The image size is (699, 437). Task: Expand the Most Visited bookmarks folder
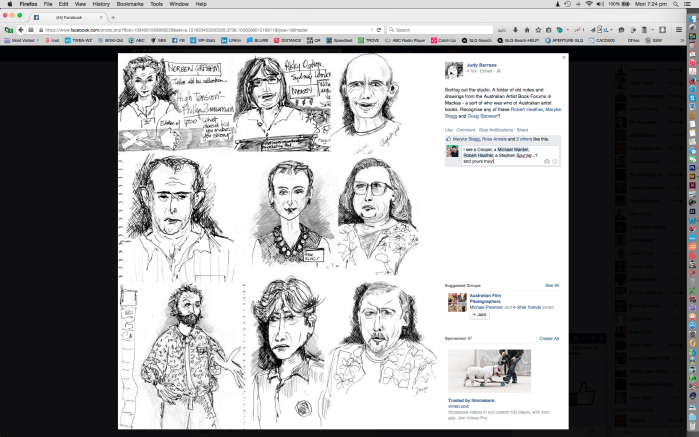19,41
